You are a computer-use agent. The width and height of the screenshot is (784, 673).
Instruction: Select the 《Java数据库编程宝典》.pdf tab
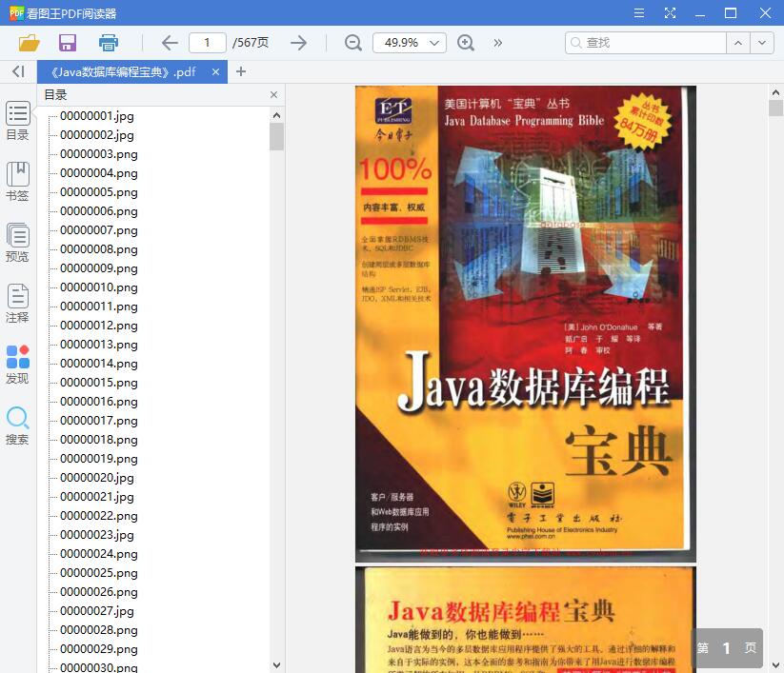pyautogui.click(x=132, y=72)
